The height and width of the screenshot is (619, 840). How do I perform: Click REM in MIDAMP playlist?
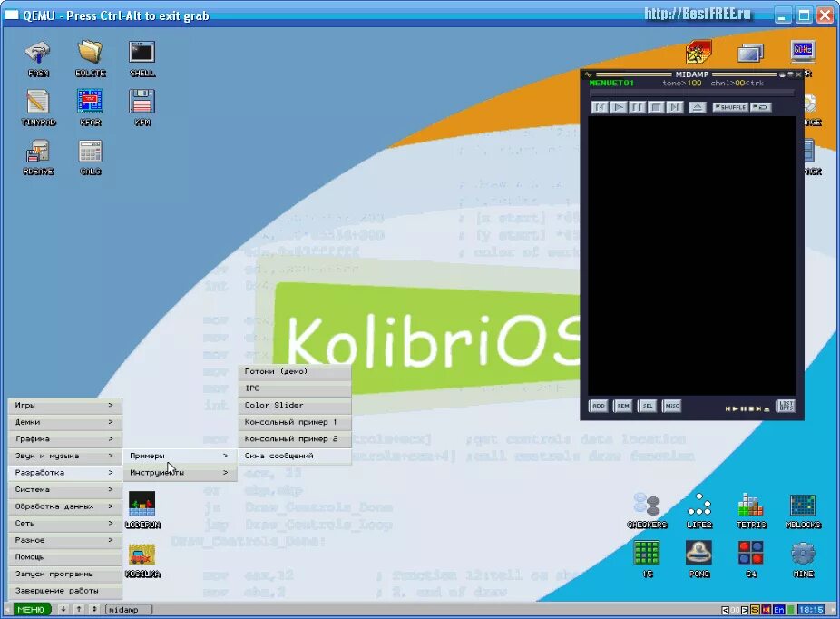(x=623, y=406)
